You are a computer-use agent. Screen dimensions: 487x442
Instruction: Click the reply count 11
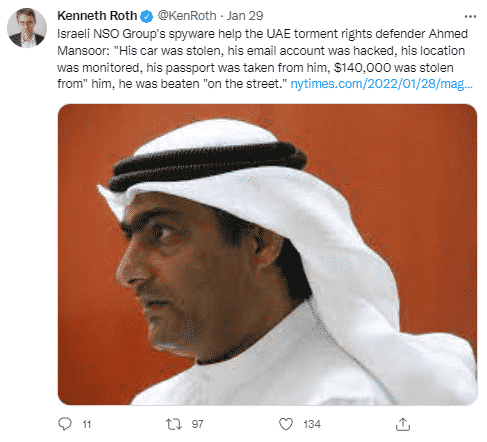click(x=87, y=424)
